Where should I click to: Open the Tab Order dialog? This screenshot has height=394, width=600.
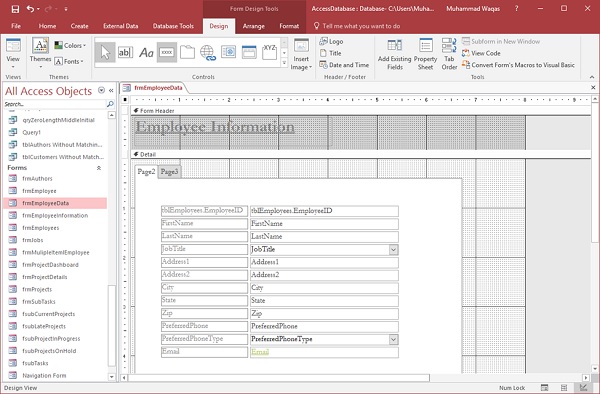(x=449, y=55)
